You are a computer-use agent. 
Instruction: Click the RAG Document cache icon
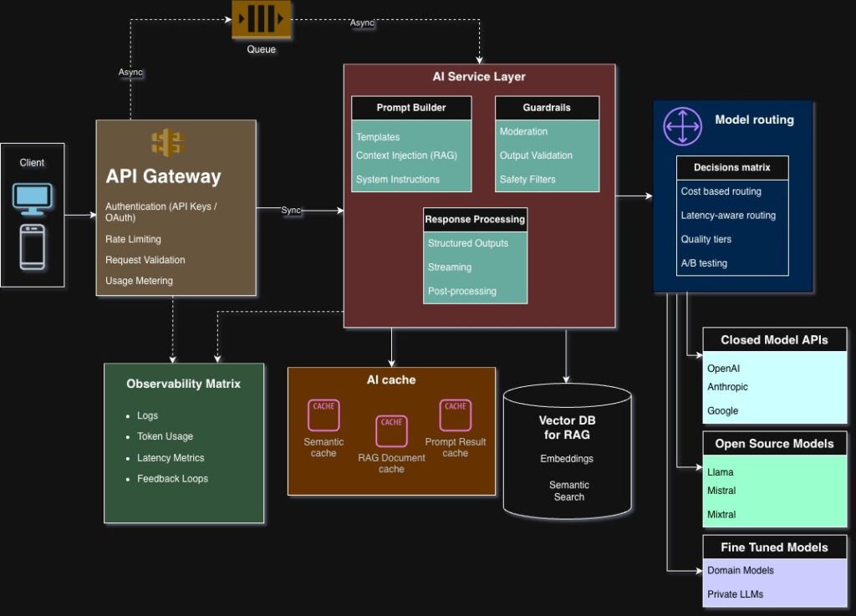(x=391, y=431)
